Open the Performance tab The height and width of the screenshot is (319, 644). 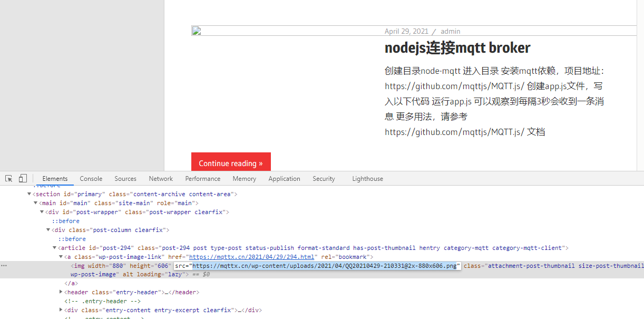point(203,179)
